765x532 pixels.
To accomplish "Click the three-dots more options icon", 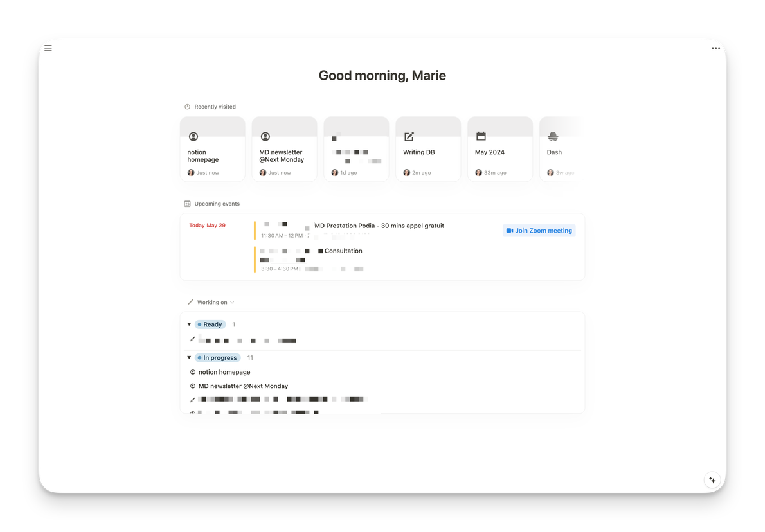I will coord(715,48).
